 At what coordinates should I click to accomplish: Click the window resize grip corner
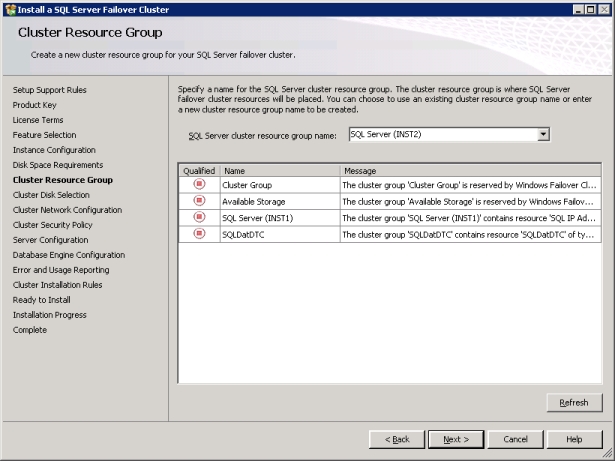click(x=608, y=454)
